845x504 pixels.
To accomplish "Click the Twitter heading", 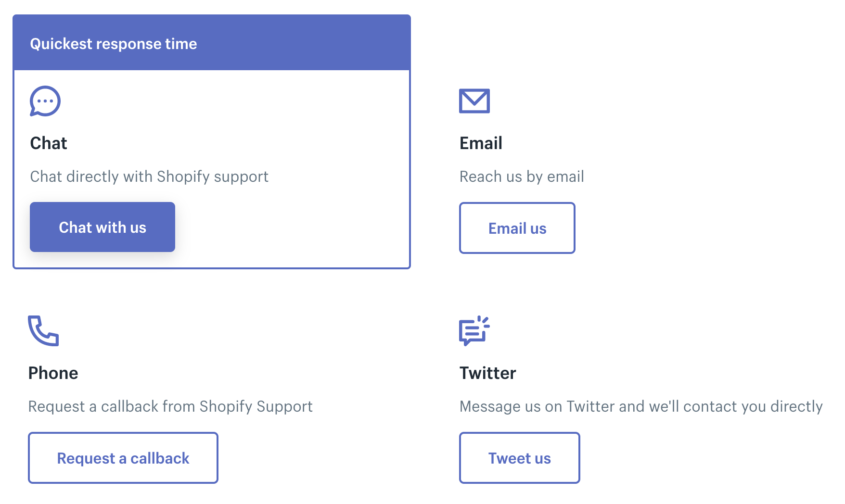I will tap(487, 373).
